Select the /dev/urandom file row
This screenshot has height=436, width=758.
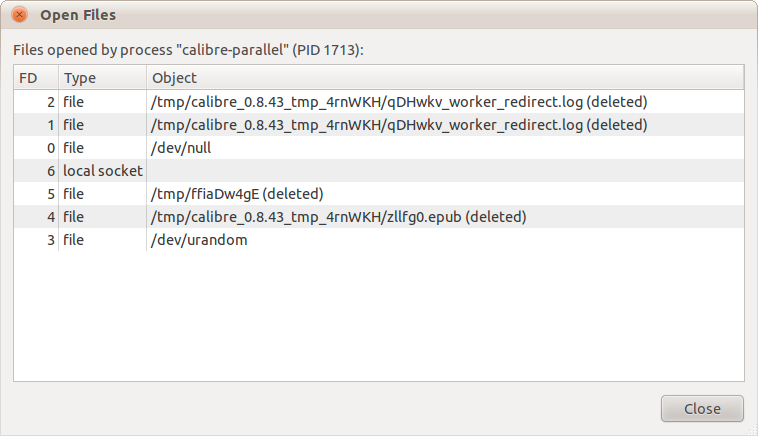coord(199,240)
